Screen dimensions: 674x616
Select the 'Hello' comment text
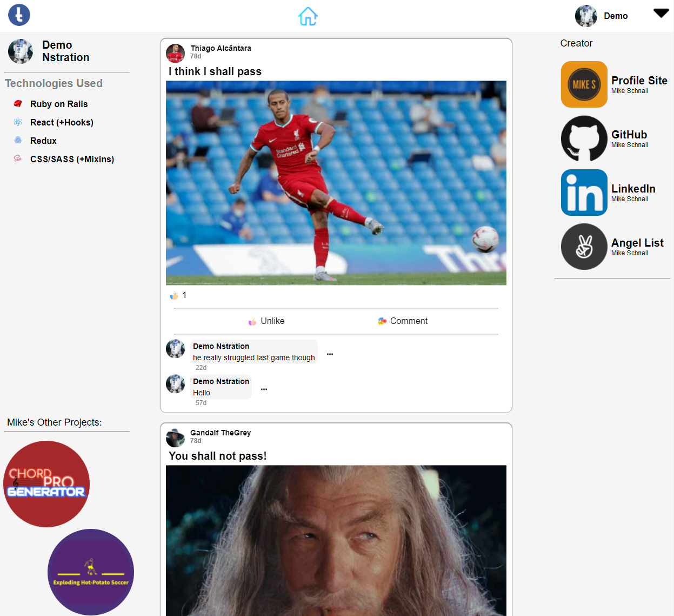pos(202,393)
